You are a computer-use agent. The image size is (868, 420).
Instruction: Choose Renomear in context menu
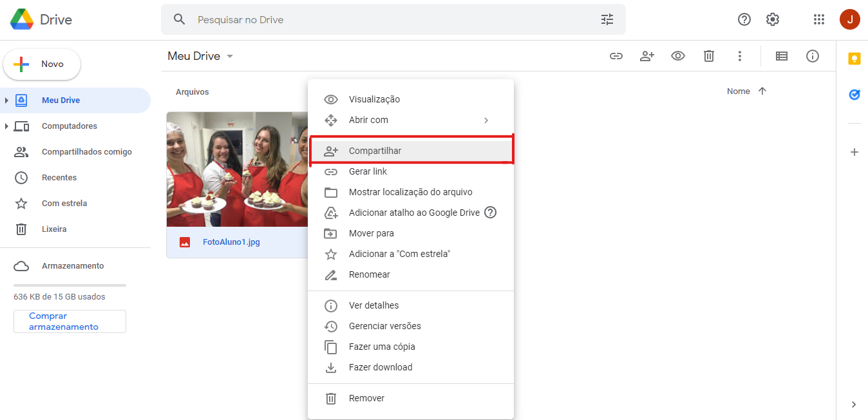[411, 274]
